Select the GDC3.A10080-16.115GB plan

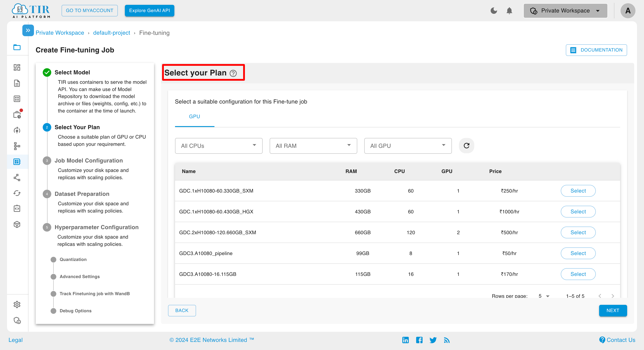(578, 274)
